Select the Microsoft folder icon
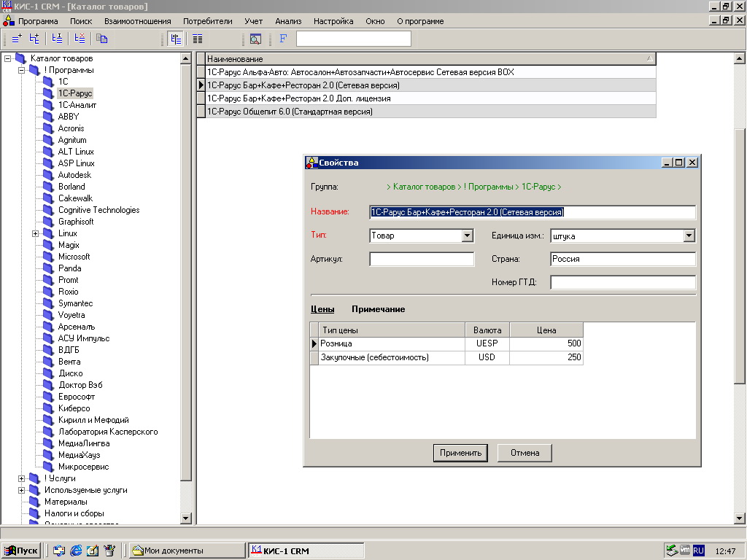 48,257
